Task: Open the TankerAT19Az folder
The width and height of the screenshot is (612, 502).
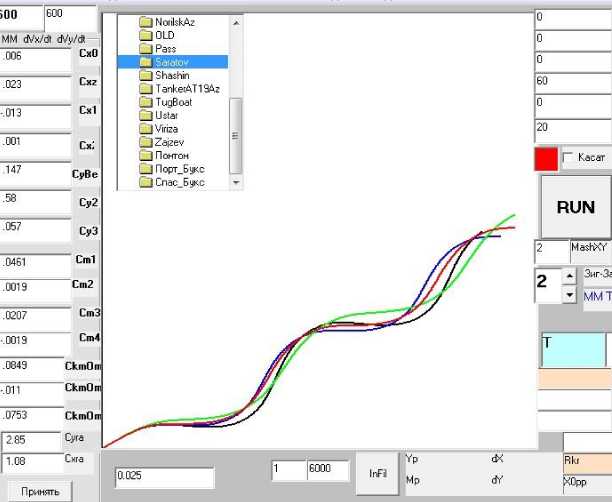Action: 180,89
